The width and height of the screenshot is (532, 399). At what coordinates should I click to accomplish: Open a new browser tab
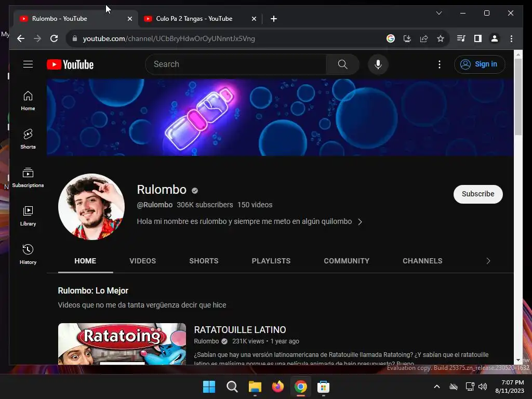tap(274, 19)
